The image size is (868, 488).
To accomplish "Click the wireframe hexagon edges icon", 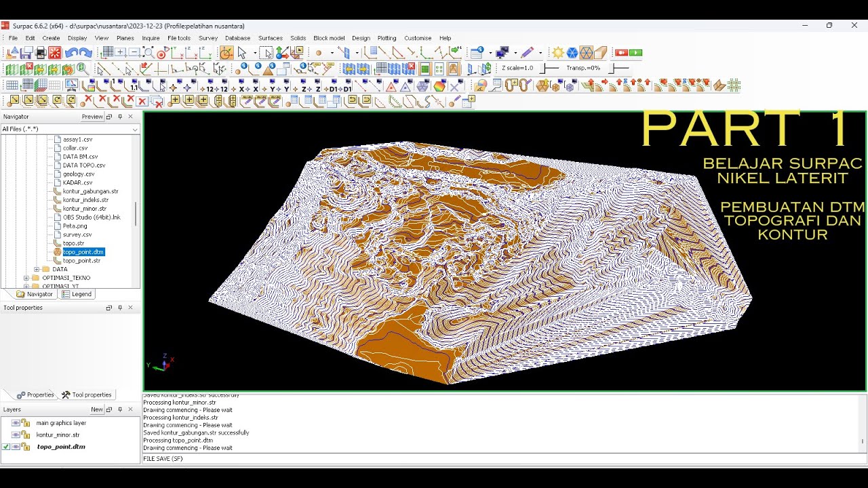I will [x=586, y=52].
